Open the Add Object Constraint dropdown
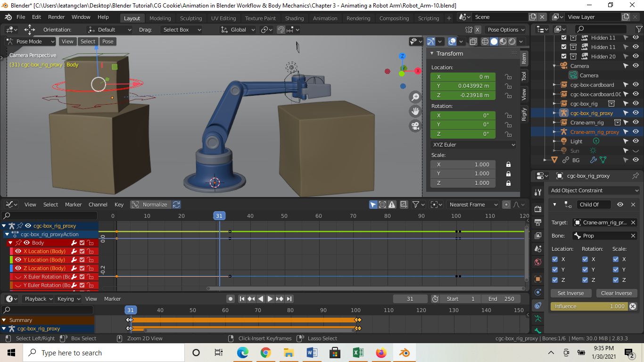644x362 pixels. [593, 190]
